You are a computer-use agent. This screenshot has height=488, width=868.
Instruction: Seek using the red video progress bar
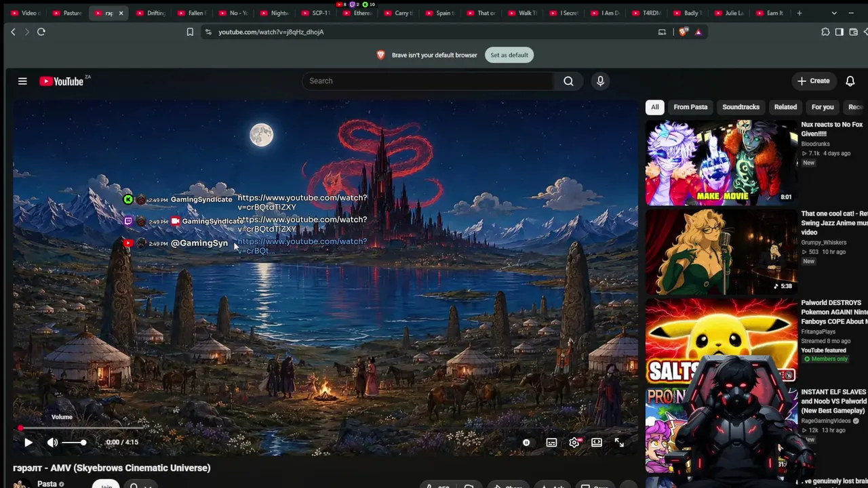tap(324, 428)
